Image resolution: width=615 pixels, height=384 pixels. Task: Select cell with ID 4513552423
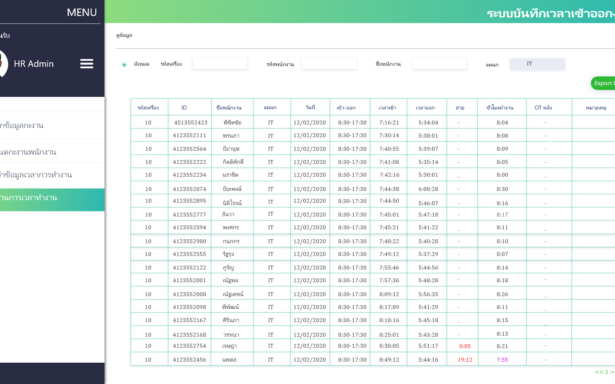(x=190, y=122)
